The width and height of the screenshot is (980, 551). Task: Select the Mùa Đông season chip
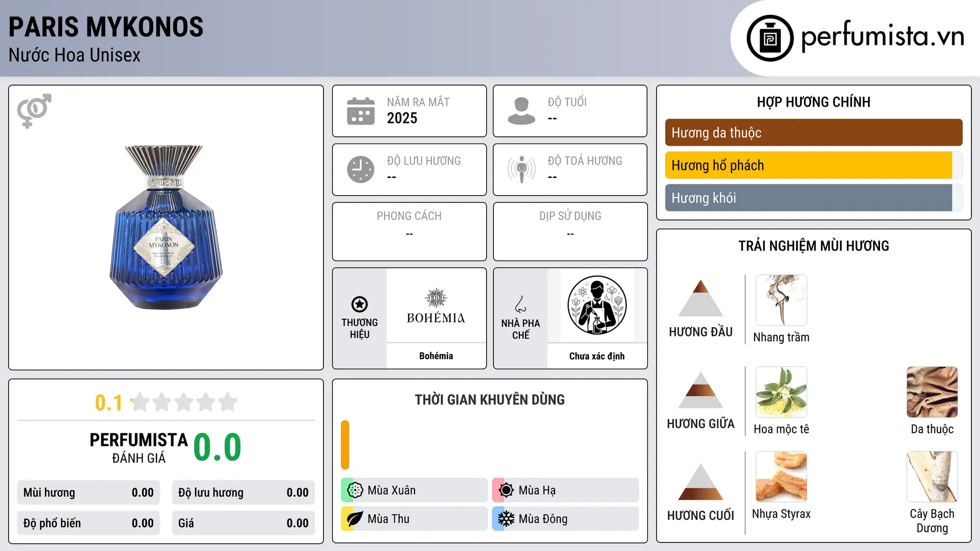point(565,518)
